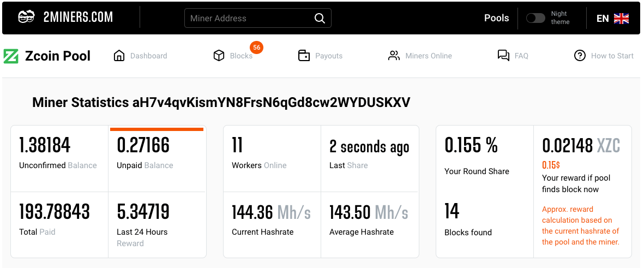Click the 2Miners goggles logo icon
The image size is (644, 268).
[x=26, y=17]
